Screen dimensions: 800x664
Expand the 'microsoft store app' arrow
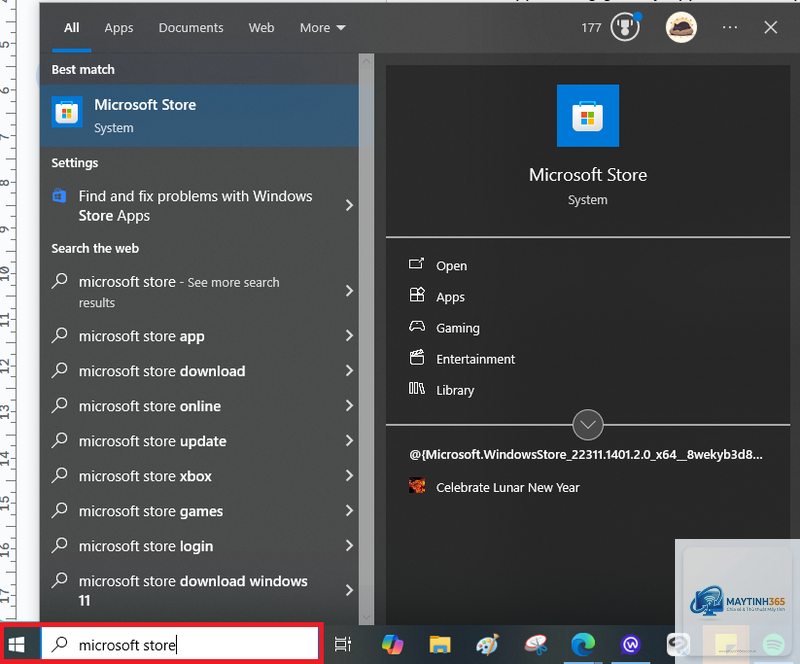coord(349,336)
